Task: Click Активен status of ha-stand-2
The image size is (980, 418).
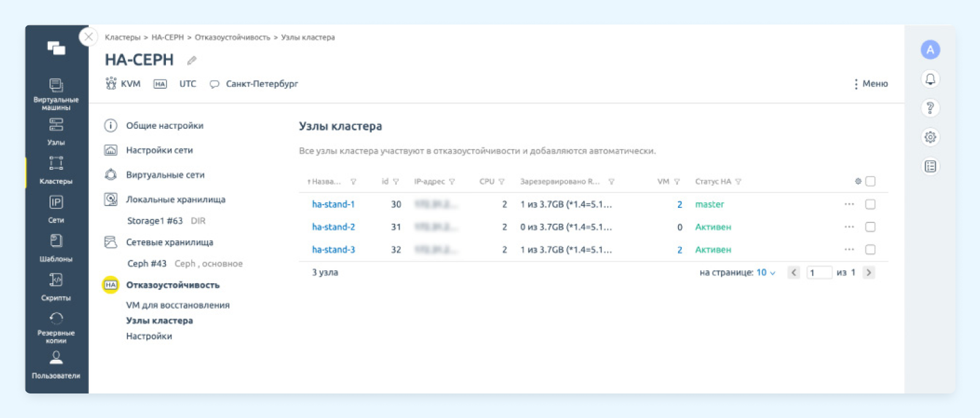Action: (x=713, y=227)
